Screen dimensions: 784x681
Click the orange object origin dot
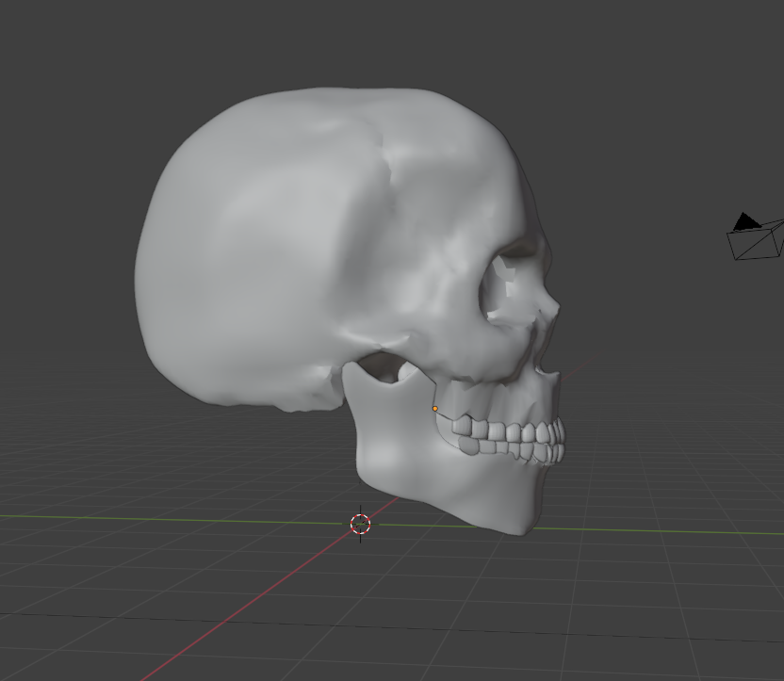pos(434,409)
